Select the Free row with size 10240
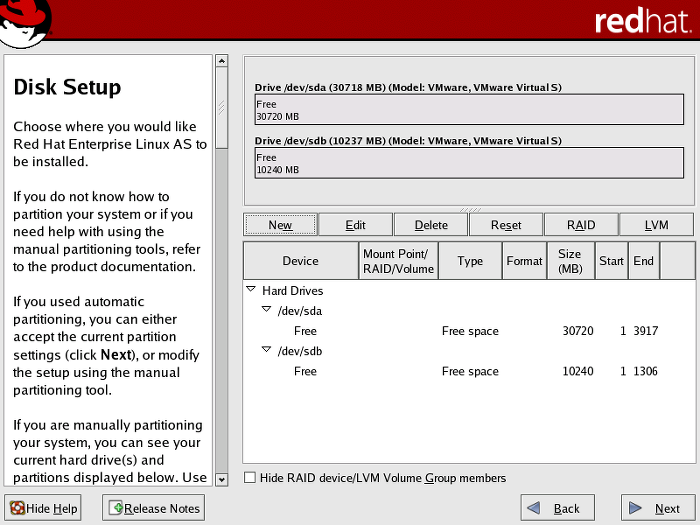This screenshot has width=700, height=525. click(469, 371)
